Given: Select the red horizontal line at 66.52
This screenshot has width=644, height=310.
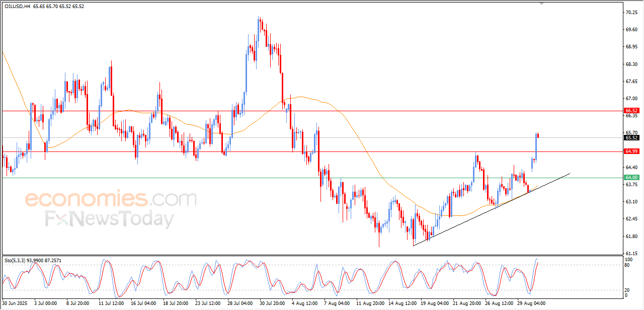Looking at the screenshot, I should point(312,110).
